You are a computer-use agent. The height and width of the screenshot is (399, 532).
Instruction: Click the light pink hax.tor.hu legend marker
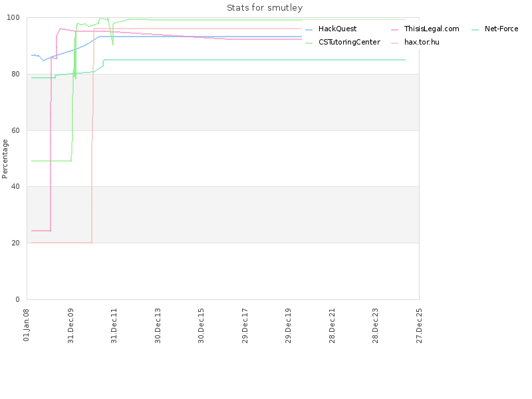click(395, 43)
